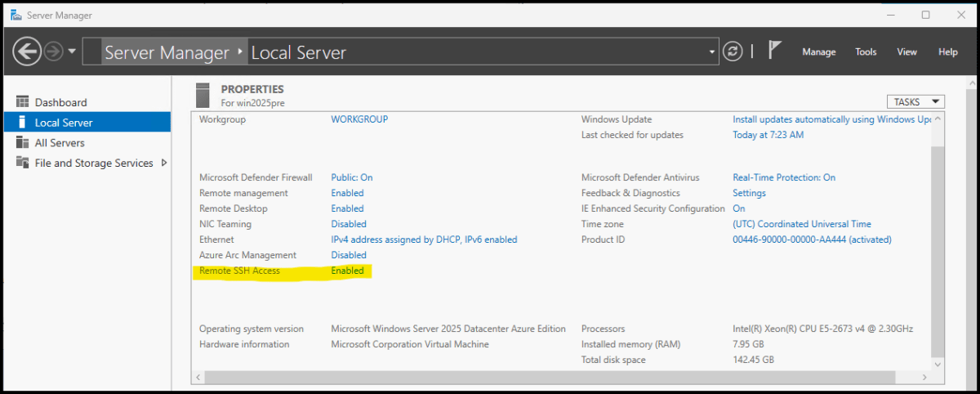Click the refresh icon in header

(733, 51)
